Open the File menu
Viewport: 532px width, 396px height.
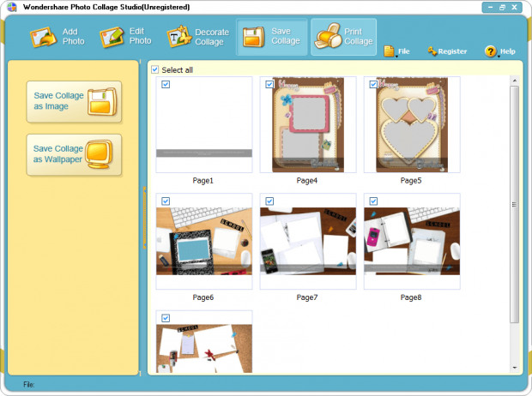pos(397,51)
